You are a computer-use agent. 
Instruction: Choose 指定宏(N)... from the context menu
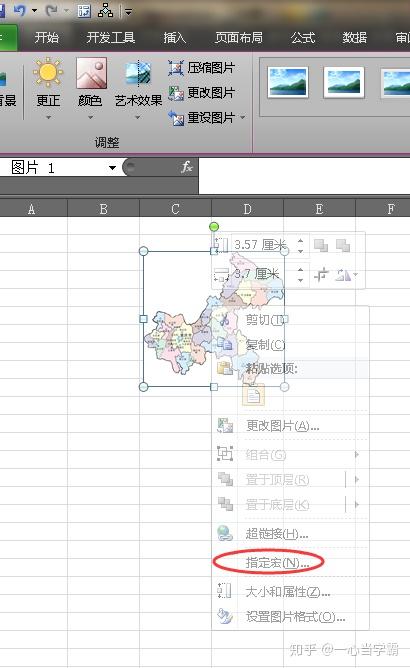290,563
